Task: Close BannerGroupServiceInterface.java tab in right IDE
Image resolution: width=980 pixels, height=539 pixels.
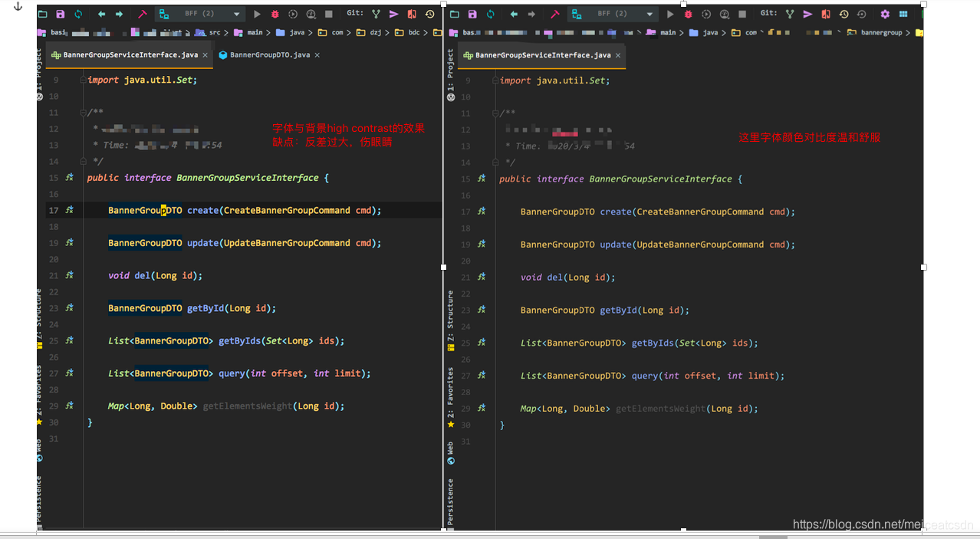Action: (x=618, y=55)
